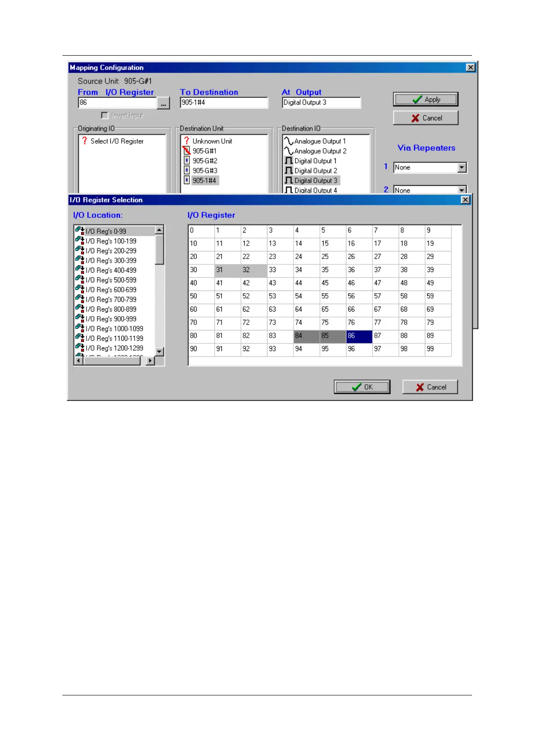Click the Digital Output 2 pulse icon
Screen dimensions: 534x756
pyautogui.click(x=289, y=171)
